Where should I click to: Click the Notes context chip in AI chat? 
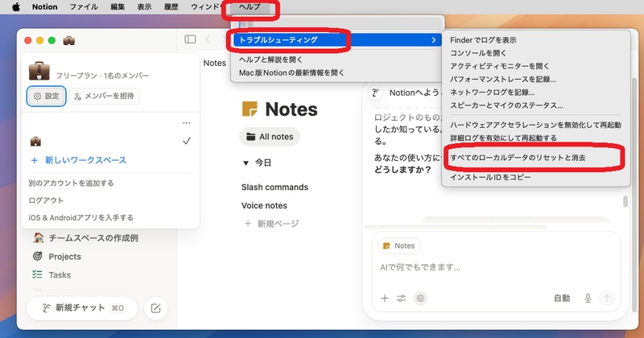[x=399, y=245]
